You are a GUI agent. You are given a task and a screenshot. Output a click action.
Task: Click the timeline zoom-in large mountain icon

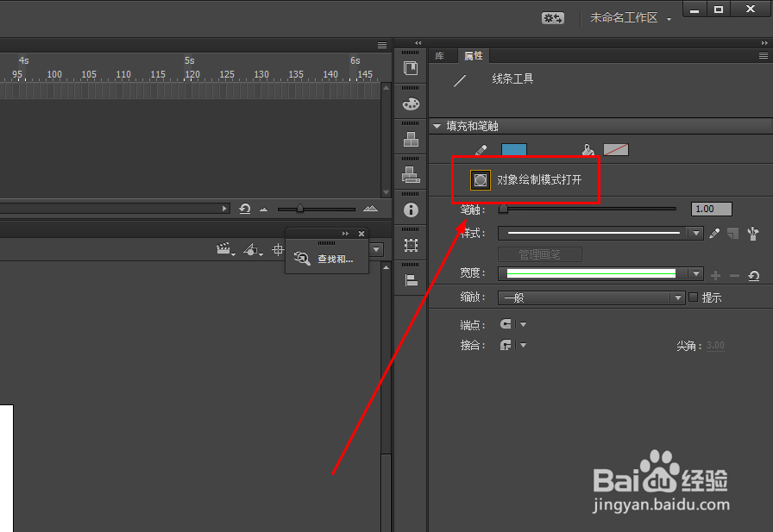[x=370, y=209]
